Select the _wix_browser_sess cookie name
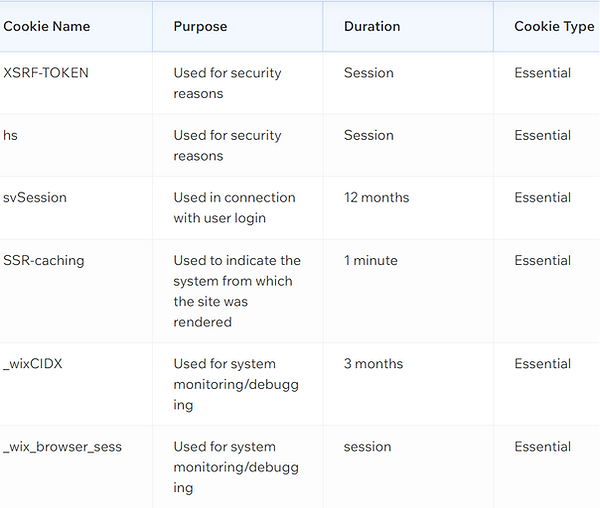Image resolution: width=600 pixels, height=508 pixels. pyautogui.click(x=62, y=446)
